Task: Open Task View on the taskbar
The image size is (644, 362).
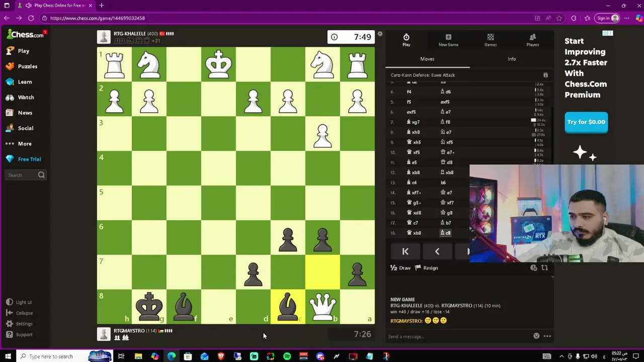Action: click(121, 356)
